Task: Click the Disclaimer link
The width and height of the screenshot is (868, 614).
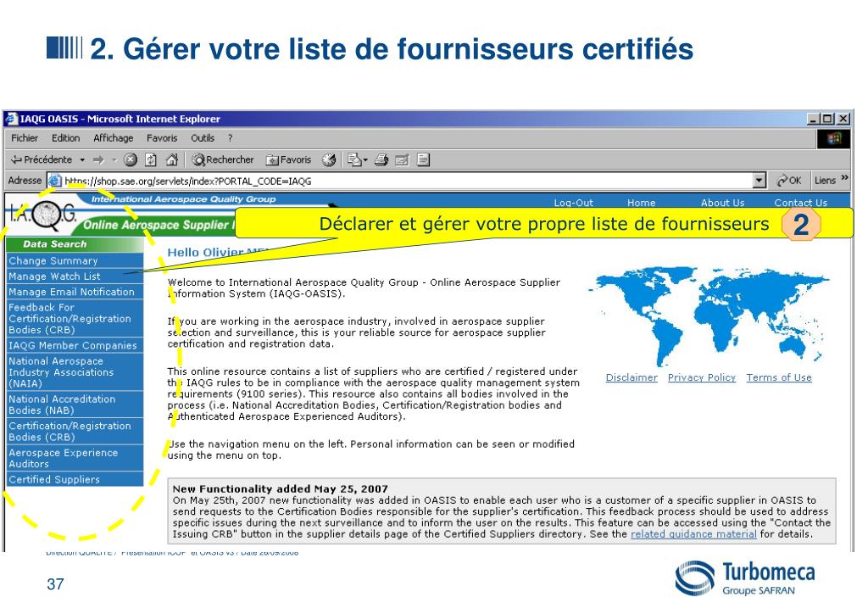Action: click(x=632, y=377)
